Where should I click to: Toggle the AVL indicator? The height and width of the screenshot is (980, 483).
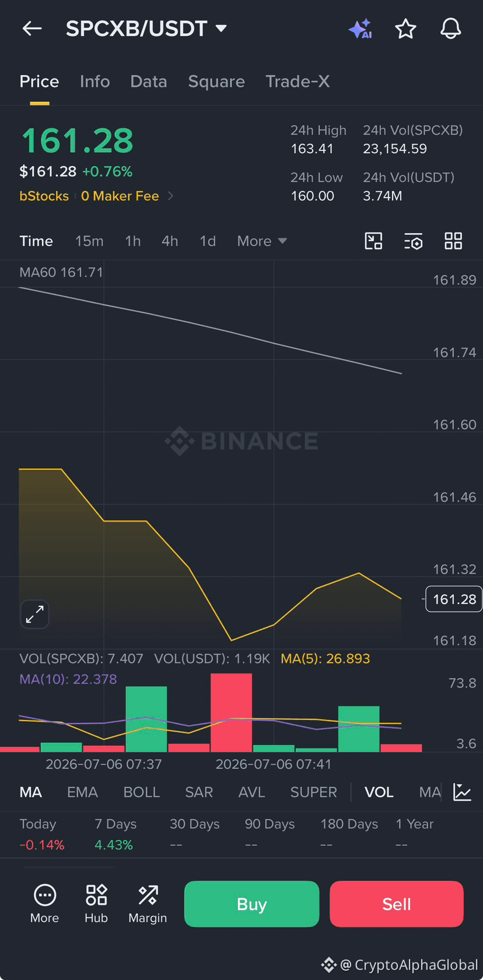(x=251, y=792)
